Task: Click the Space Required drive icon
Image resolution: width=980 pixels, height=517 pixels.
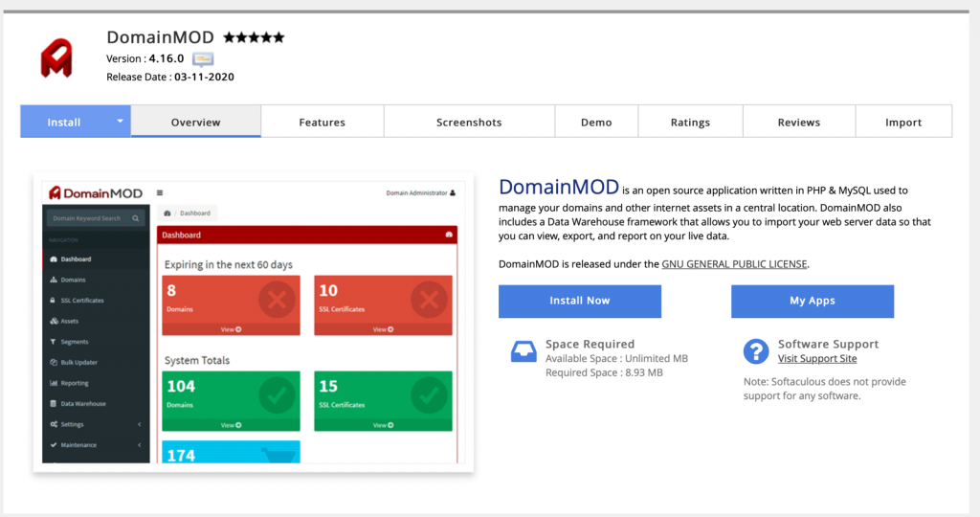Action: pyautogui.click(x=523, y=351)
